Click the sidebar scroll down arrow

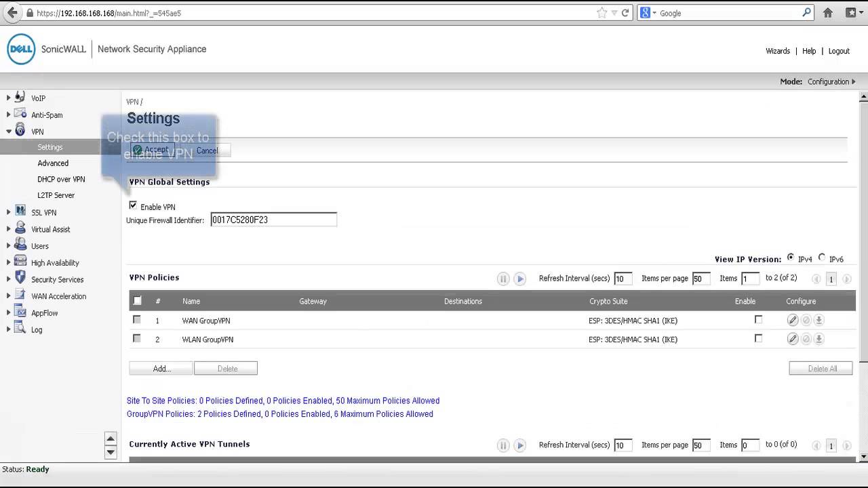click(111, 452)
